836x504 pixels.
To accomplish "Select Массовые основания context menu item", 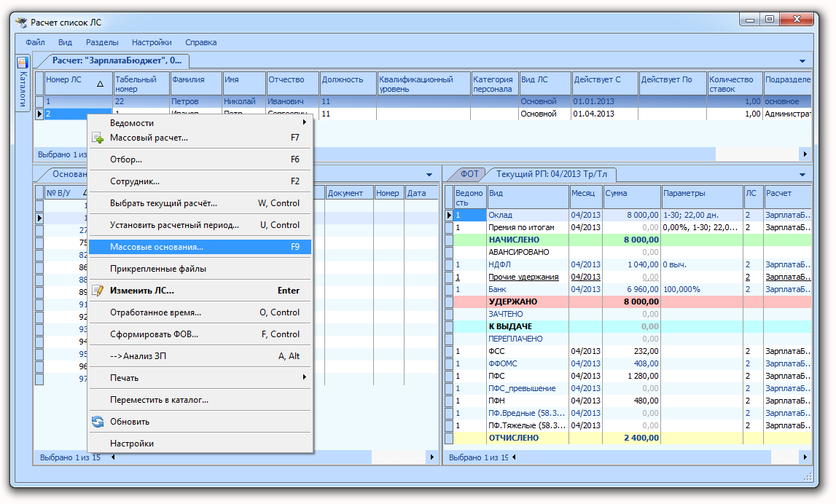I will [x=200, y=247].
